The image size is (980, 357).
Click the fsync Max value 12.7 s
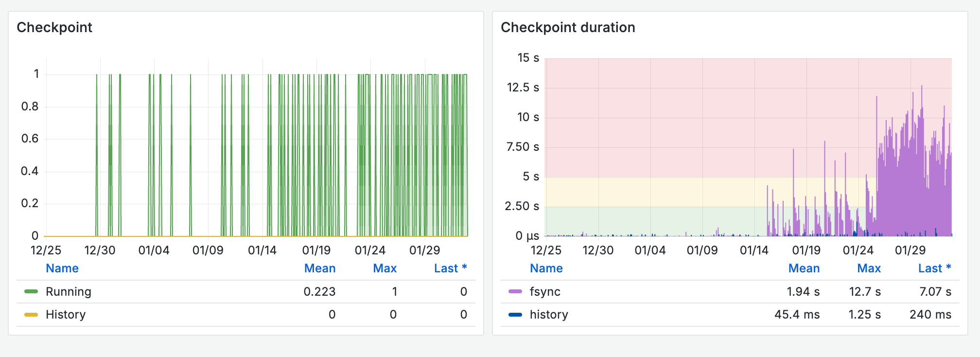click(x=865, y=291)
